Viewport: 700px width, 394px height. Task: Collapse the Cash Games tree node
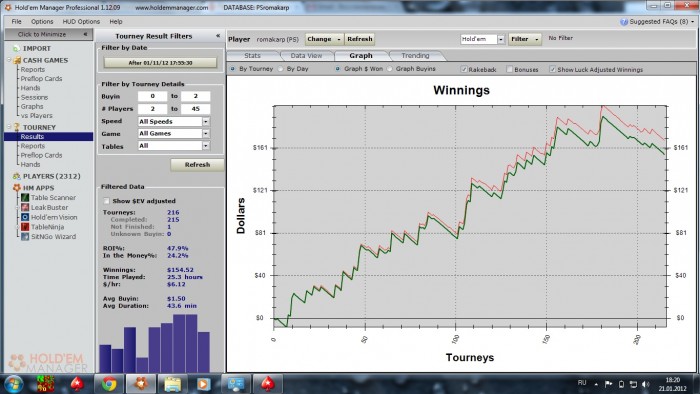tap(8, 60)
